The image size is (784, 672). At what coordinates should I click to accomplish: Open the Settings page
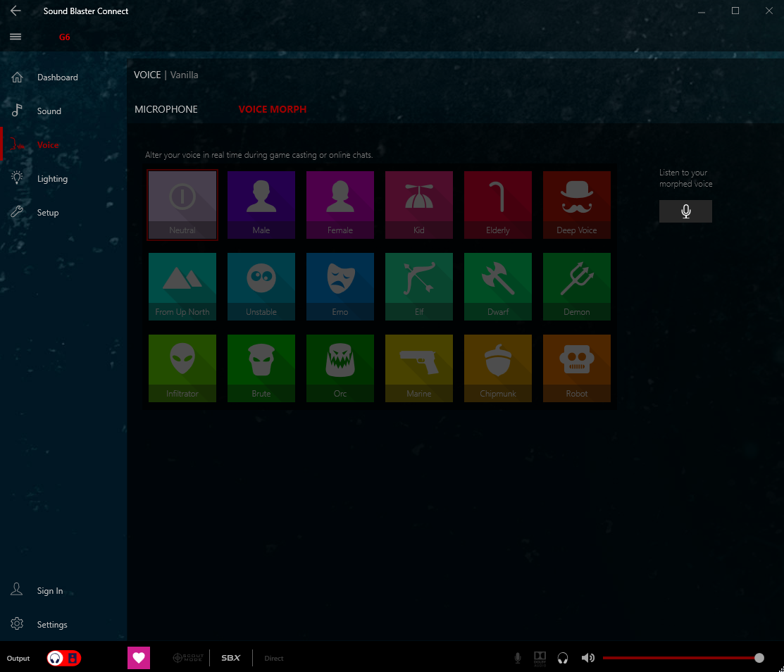tap(63, 625)
